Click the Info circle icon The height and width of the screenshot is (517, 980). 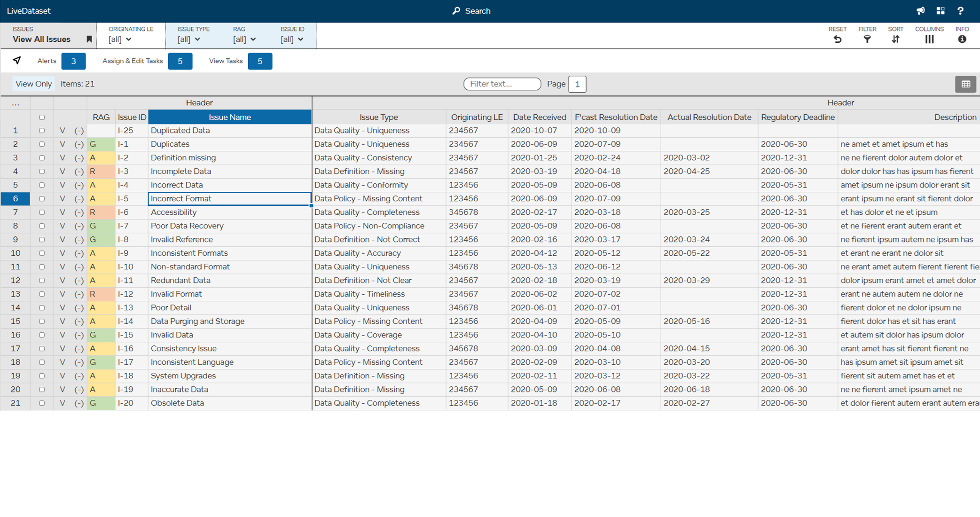point(962,39)
